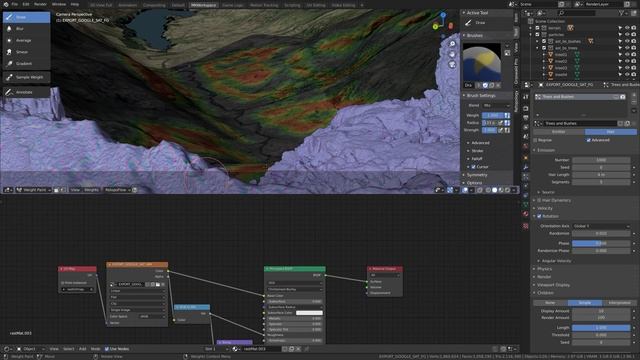Set children mode to Simple
The width and height of the screenshot is (640, 360).
tap(584, 303)
